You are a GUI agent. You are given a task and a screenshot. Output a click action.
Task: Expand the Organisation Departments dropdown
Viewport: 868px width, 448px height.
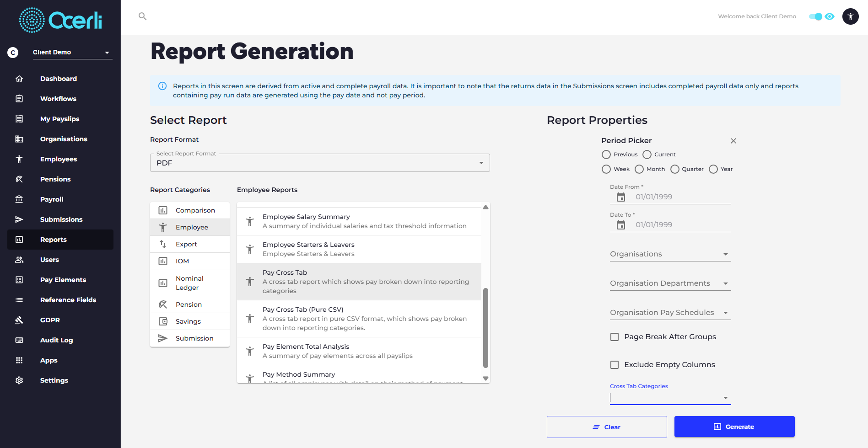coord(670,283)
